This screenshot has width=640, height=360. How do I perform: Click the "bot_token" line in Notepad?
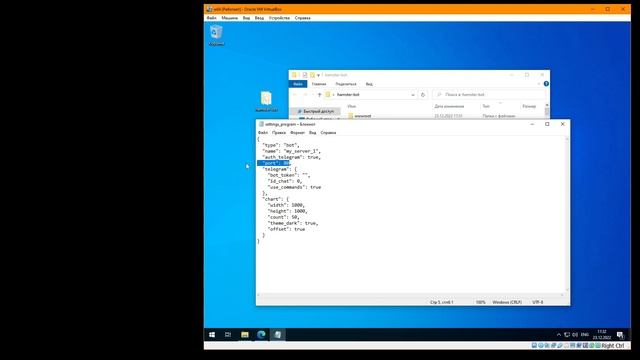[289, 175]
